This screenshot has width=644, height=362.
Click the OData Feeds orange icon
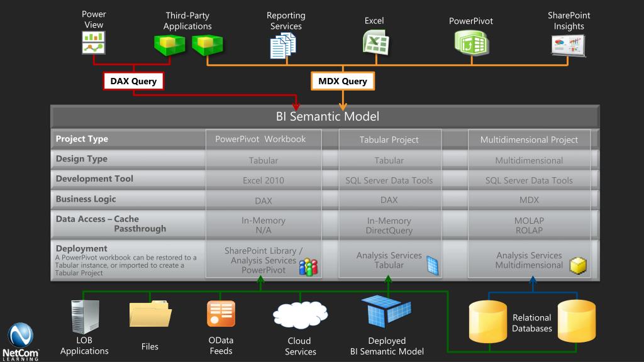click(221, 314)
